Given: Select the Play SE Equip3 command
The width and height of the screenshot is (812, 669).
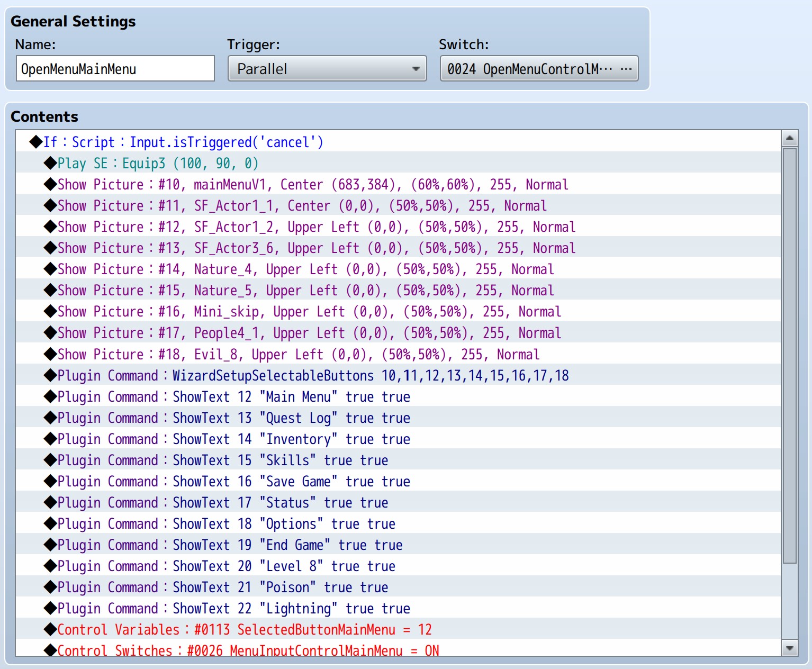Looking at the screenshot, I should [158, 164].
